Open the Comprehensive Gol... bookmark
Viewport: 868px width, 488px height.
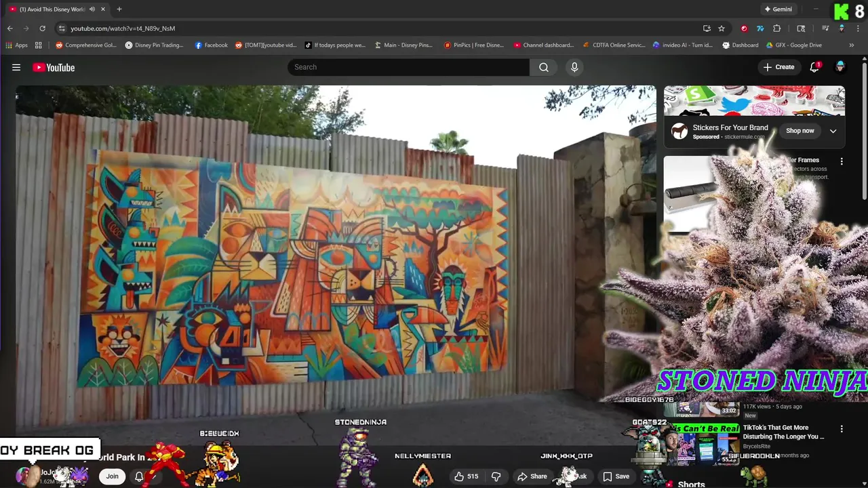86,45
